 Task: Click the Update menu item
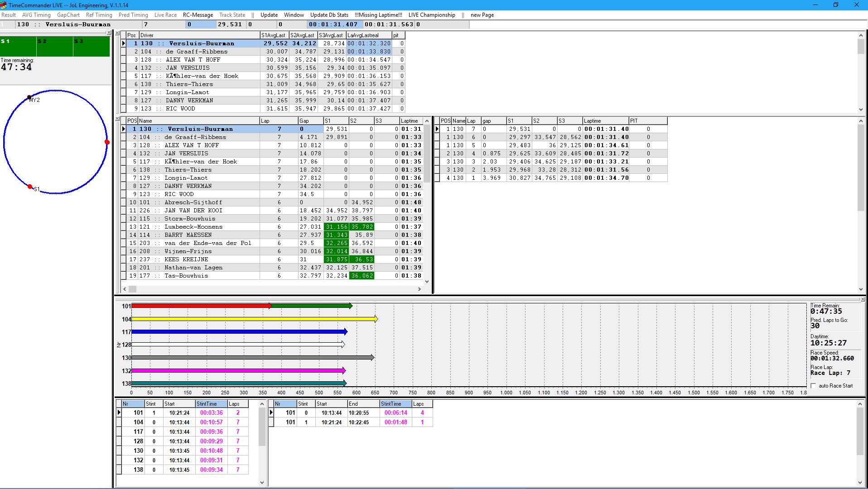pyautogui.click(x=269, y=15)
